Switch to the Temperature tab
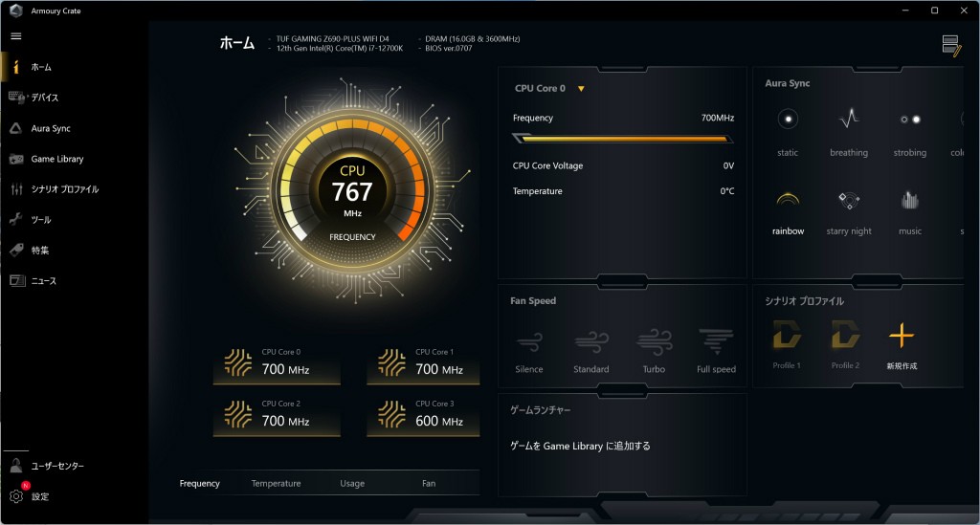The width and height of the screenshot is (980, 525). click(x=276, y=484)
